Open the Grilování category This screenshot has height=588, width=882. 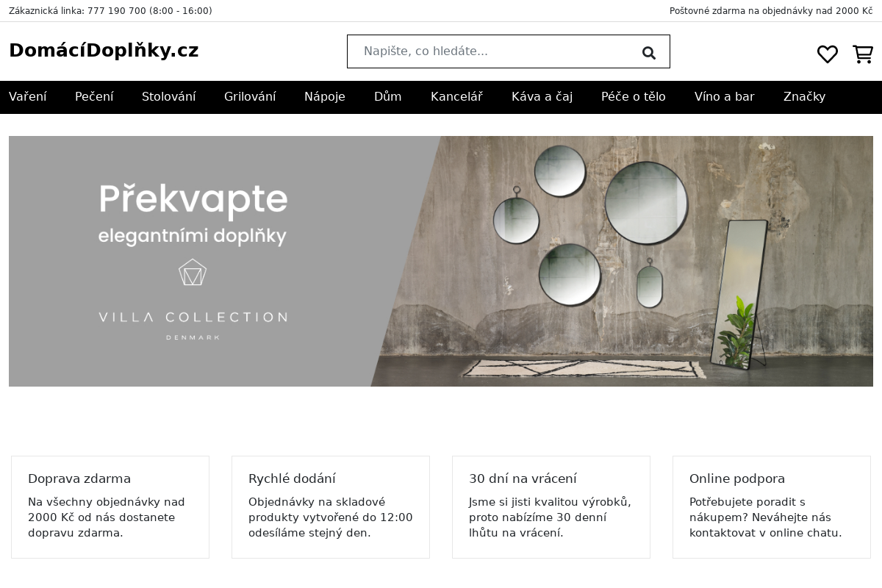pyautogui.click(x=250, y=97)
